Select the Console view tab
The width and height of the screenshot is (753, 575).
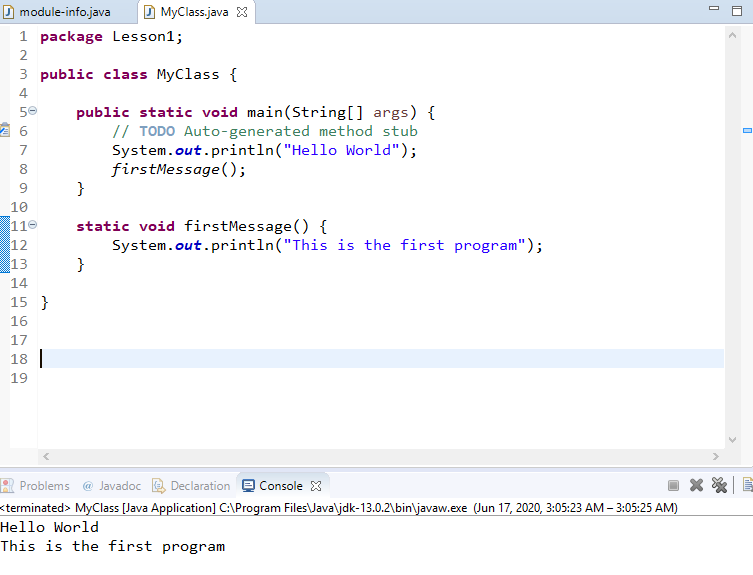pos(281,486)
